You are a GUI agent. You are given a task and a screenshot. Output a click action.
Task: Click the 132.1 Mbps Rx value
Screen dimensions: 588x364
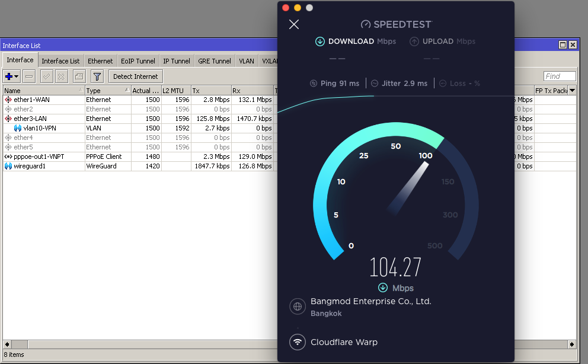[255, 100]
